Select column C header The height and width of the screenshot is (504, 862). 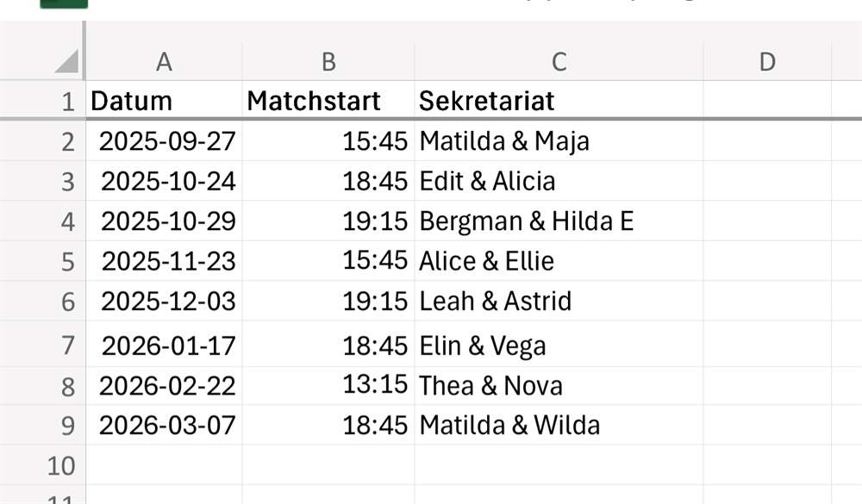pyautogui.click(x=559, y=61)
